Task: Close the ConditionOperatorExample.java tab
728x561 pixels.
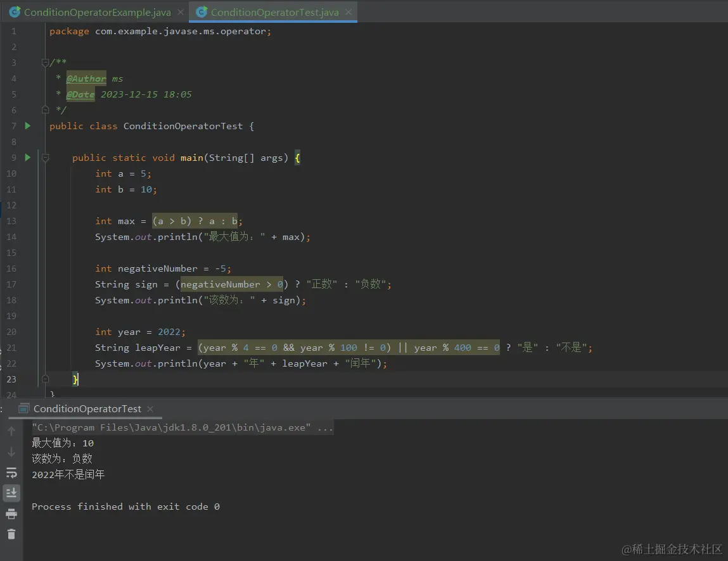Action: point(181,12)
